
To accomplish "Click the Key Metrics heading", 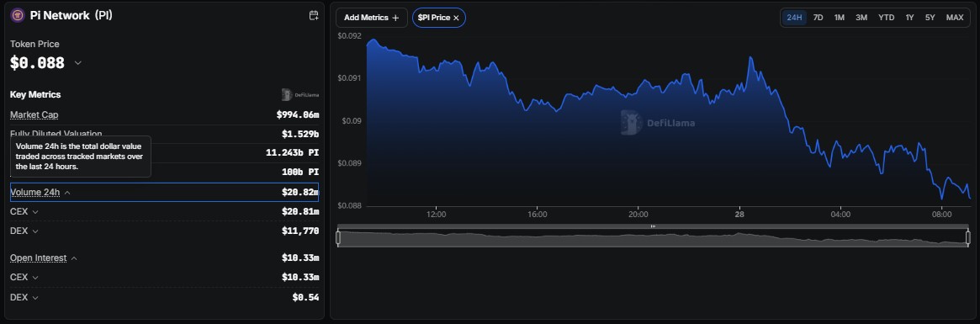I will (x=35, y=94).
